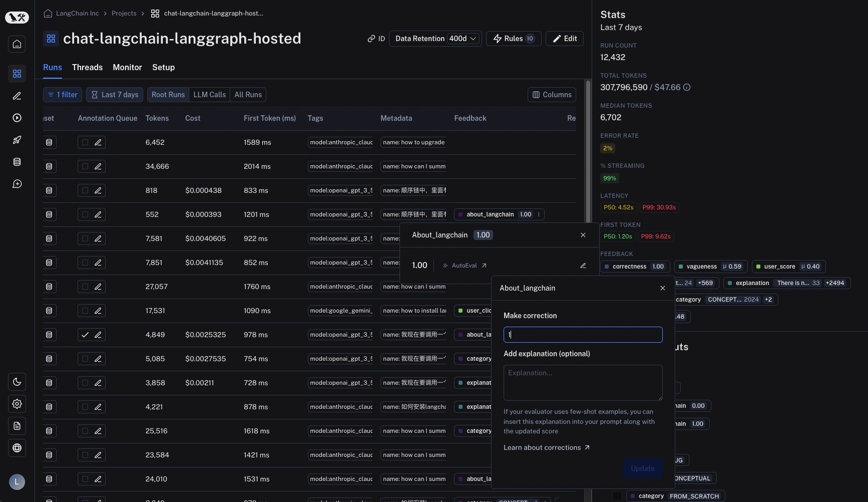Open the Columns selector
This screenshot has height=502, width=868.
552,95
